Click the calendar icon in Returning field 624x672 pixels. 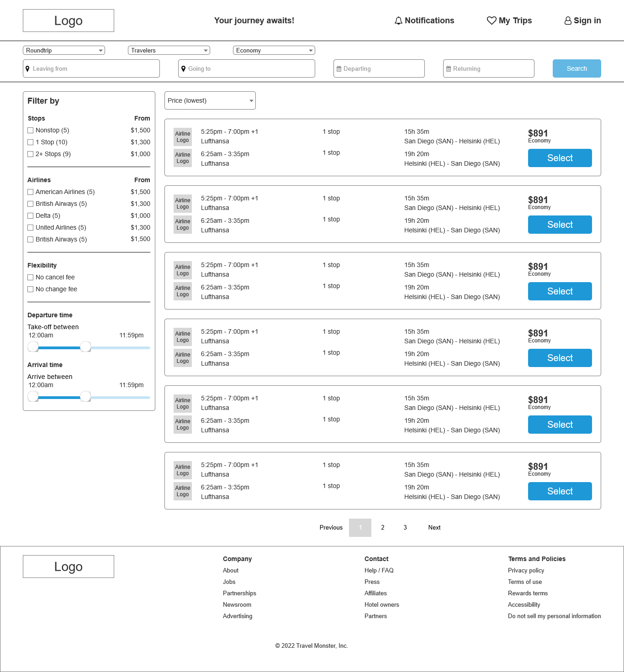coord(449,68)
